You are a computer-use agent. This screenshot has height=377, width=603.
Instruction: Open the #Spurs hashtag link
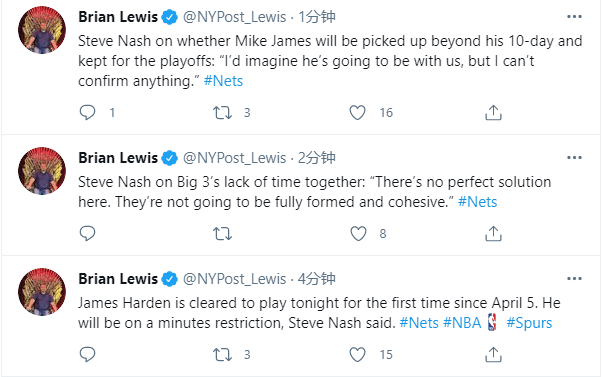click(x=529, y=323)
